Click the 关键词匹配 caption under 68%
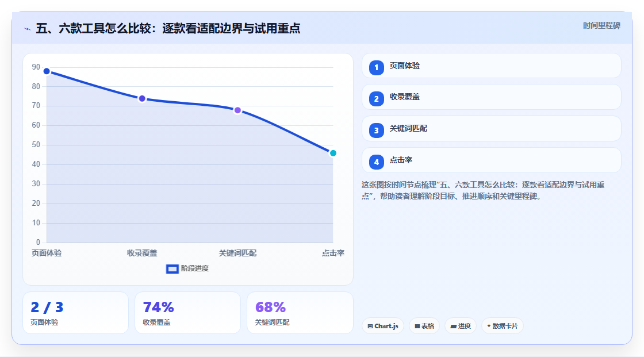The width and height of the screenshot is (644, 357). coord(273,323)
